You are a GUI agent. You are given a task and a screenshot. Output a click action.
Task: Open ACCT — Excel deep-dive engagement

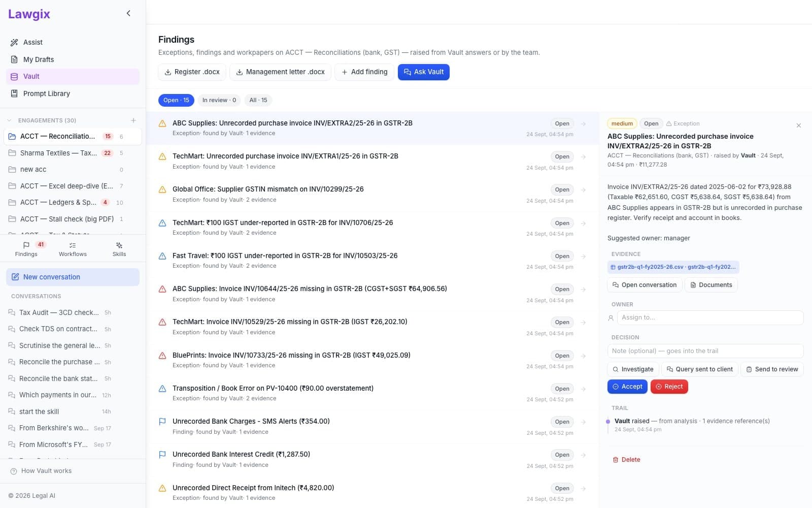(x=73, y=186)
